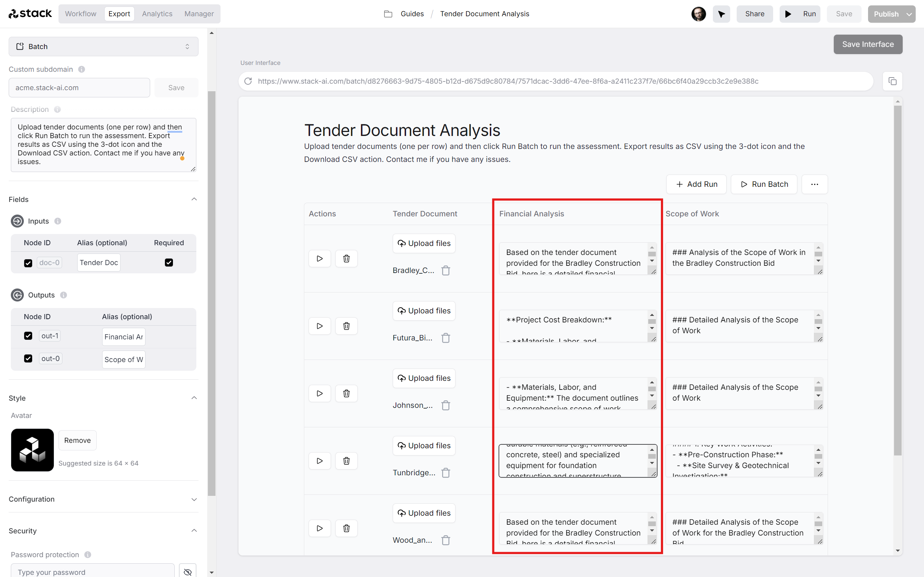Expand the Configuration section
Screen dimensions: 924x577
(x=193, y=499)
